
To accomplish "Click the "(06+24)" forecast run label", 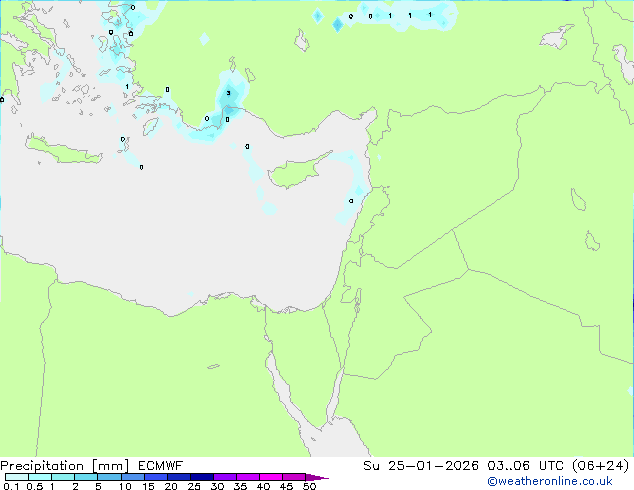I will (x=601, y=466).
